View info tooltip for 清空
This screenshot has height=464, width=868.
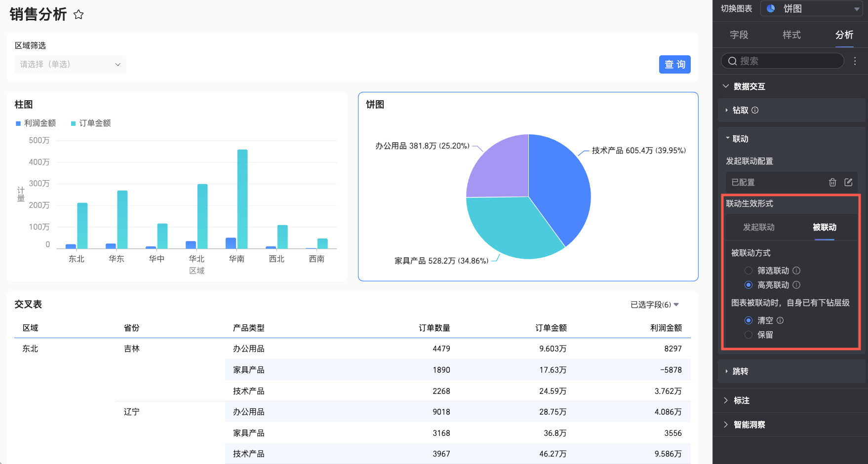click(780, 320)
